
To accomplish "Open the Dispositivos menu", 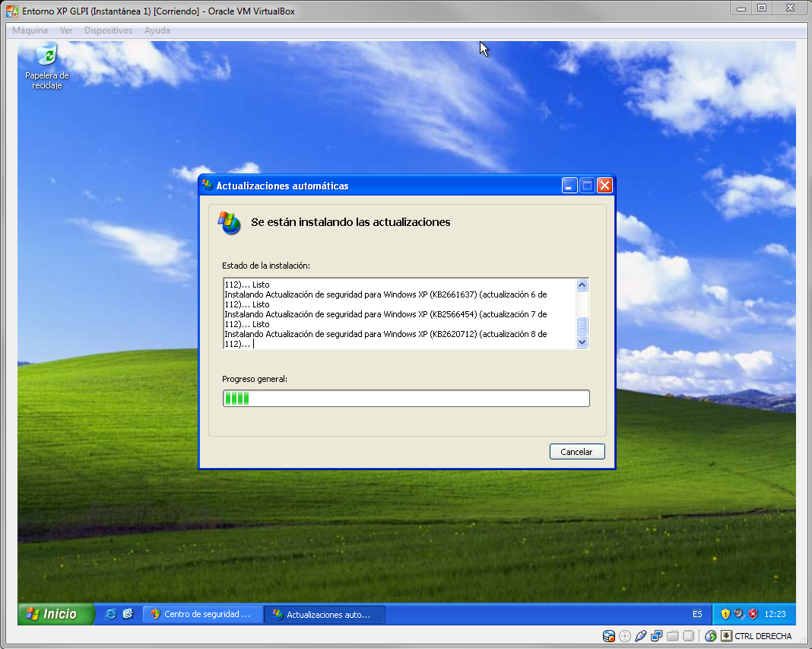I will point(108,30).
